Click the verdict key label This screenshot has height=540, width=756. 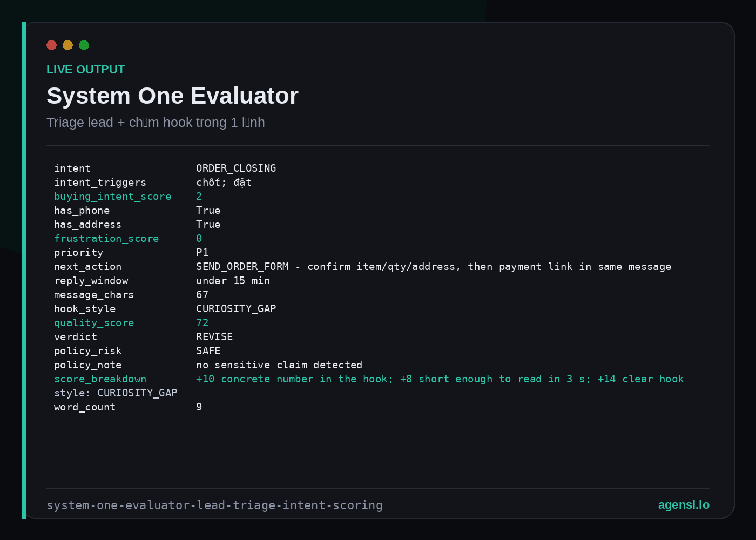pyautogui.click(x=76, y=337)
